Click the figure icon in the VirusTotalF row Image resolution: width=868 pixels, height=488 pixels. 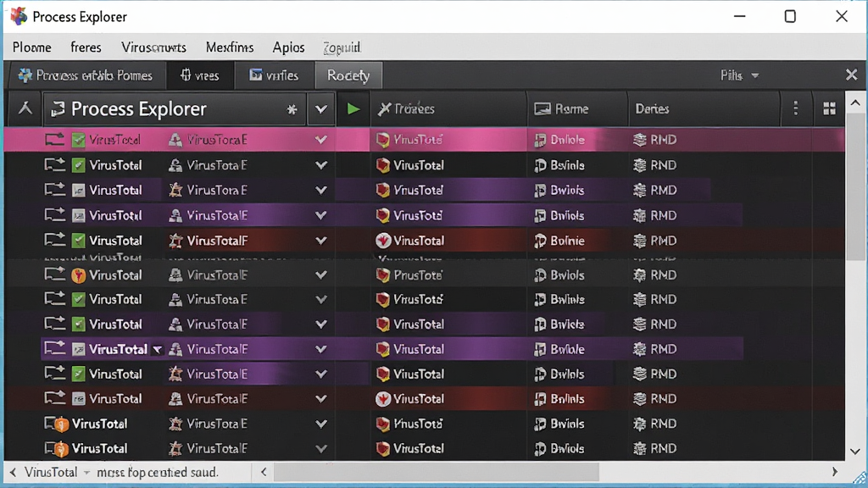175,241
